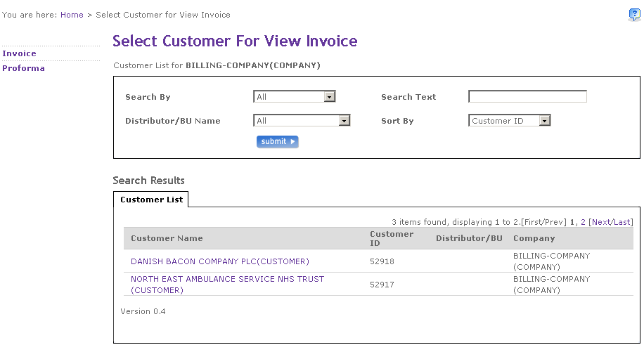This screenshot has height=345, width=644.
Task: Open the help icon in top-right corner
Action: click(x=634, y=15)
